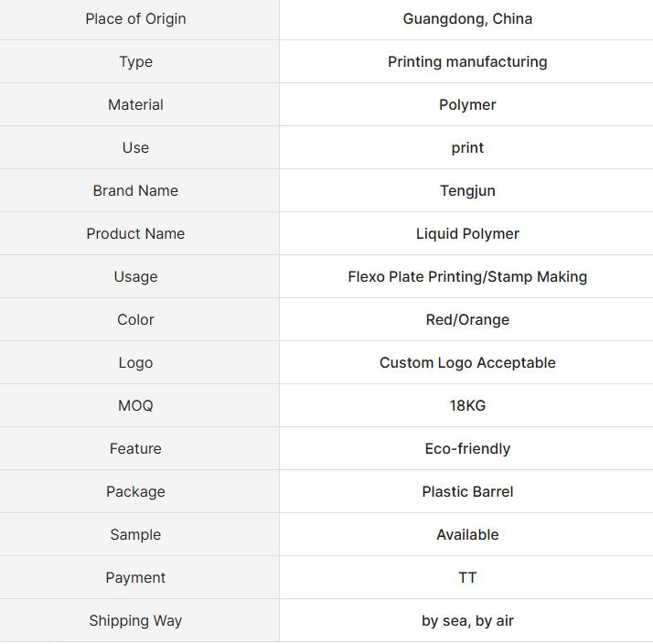
Task: Click Custom Logo Acceptable text
Action: [x=467, y=363]
